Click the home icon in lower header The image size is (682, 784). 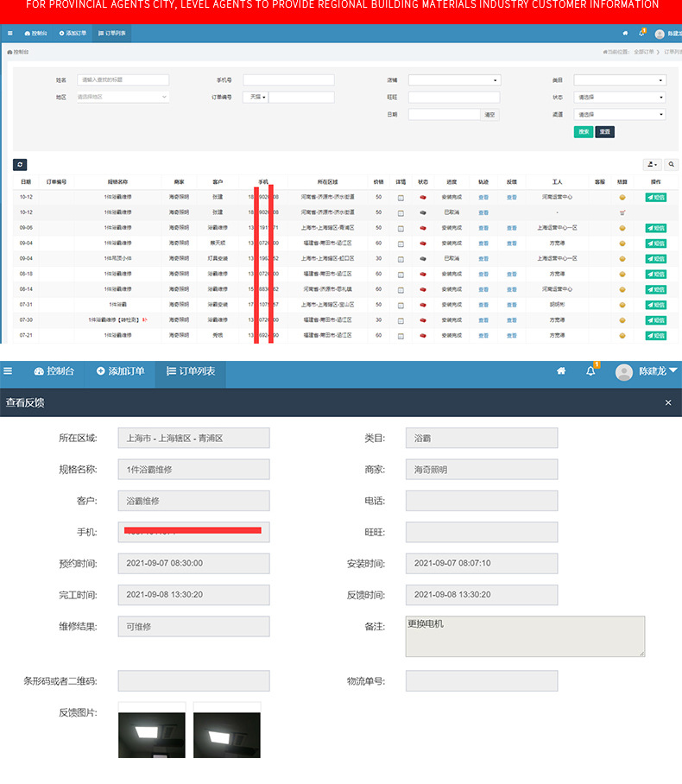(x=561, y=371)
